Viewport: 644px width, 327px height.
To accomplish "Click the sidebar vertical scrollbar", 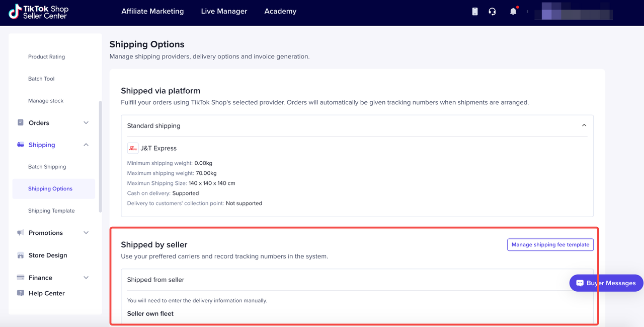I will [100, 156].
